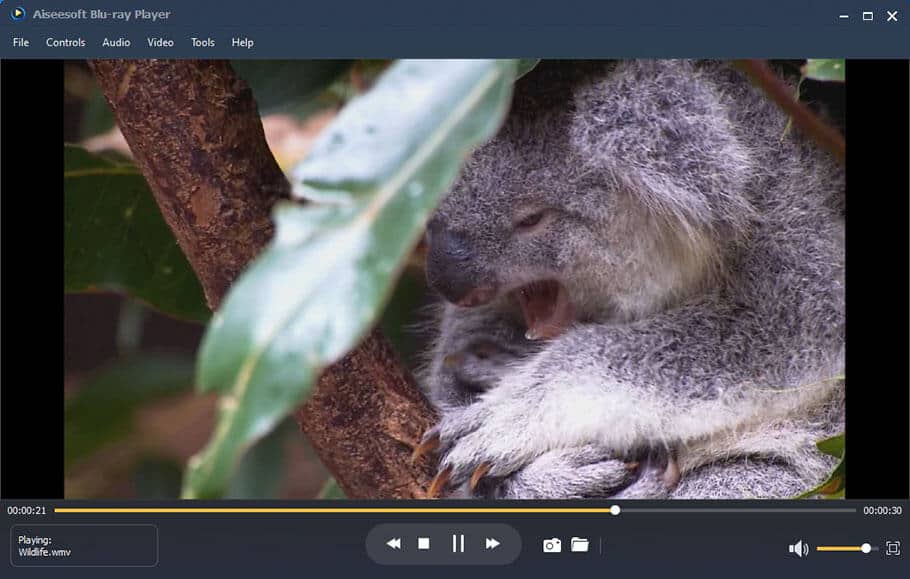Stop the video playback

coord(424,544)
